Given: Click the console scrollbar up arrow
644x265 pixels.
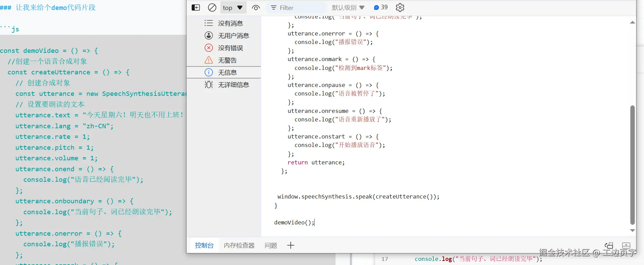Looking at the screenshot, I should [632, 23].
